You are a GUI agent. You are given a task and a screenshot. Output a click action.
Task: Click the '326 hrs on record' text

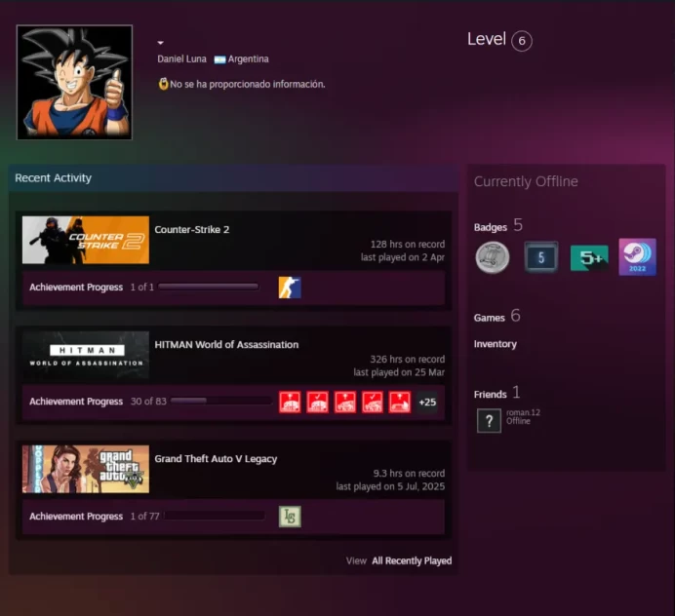[x=407, y=360]
